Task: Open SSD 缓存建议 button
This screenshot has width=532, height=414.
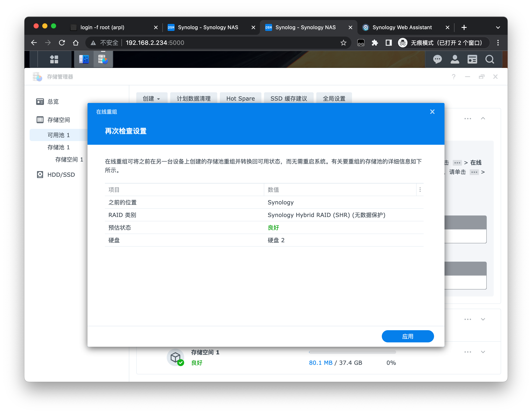Action: (x=288, y=98)
